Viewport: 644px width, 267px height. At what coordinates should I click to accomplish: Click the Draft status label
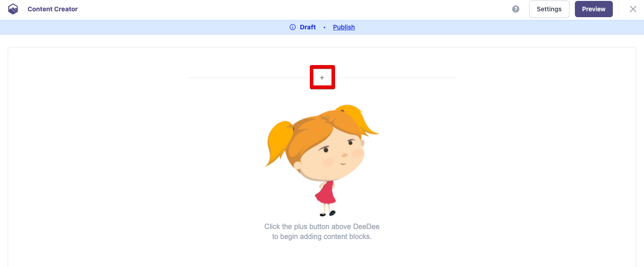point(308,27)
